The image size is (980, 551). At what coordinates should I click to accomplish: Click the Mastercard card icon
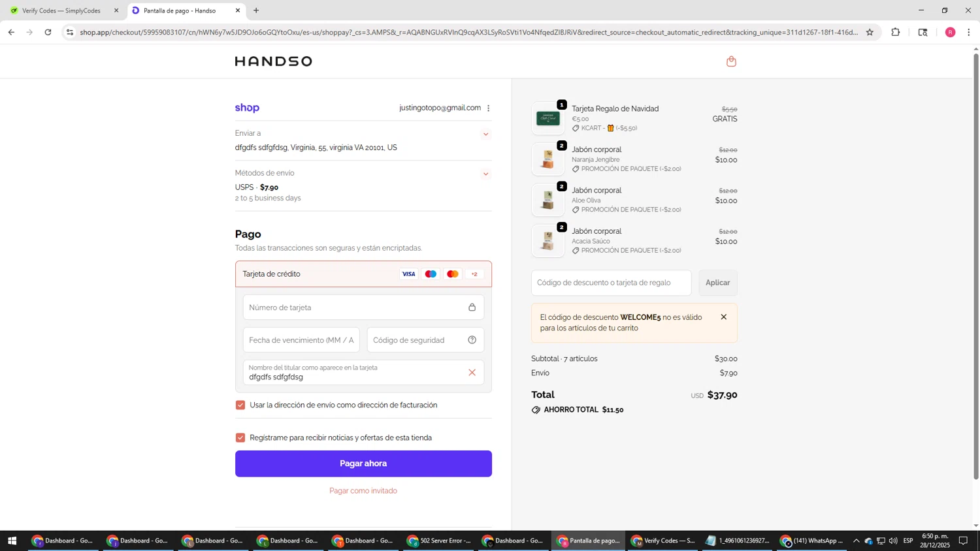(452, 274)
